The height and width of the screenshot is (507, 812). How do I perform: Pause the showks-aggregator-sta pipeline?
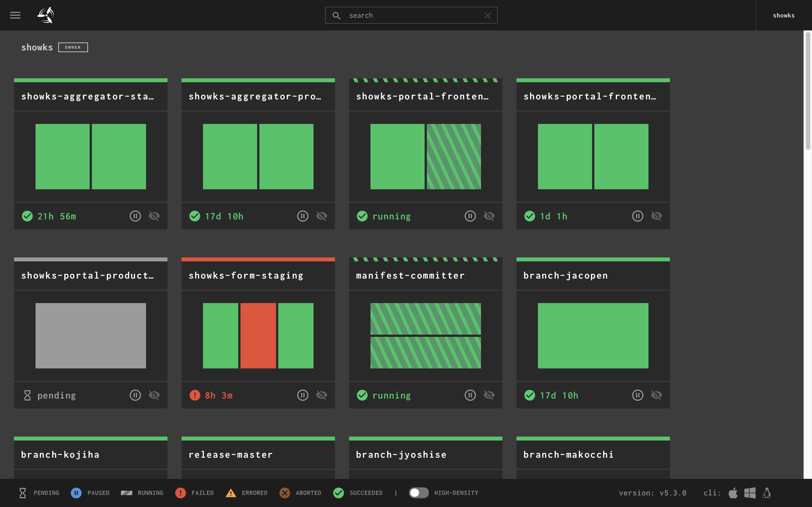tap(135, 216)
